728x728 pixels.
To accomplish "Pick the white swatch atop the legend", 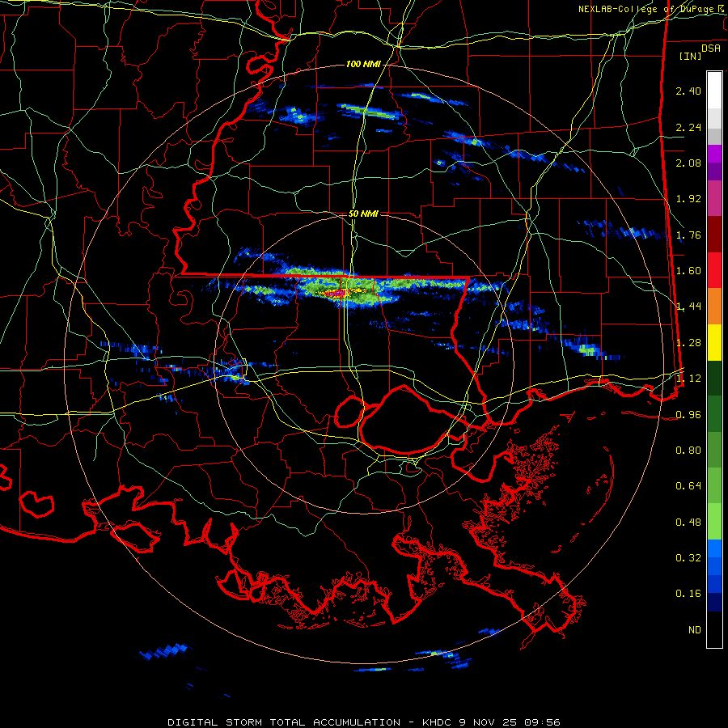I will point(714,91).
